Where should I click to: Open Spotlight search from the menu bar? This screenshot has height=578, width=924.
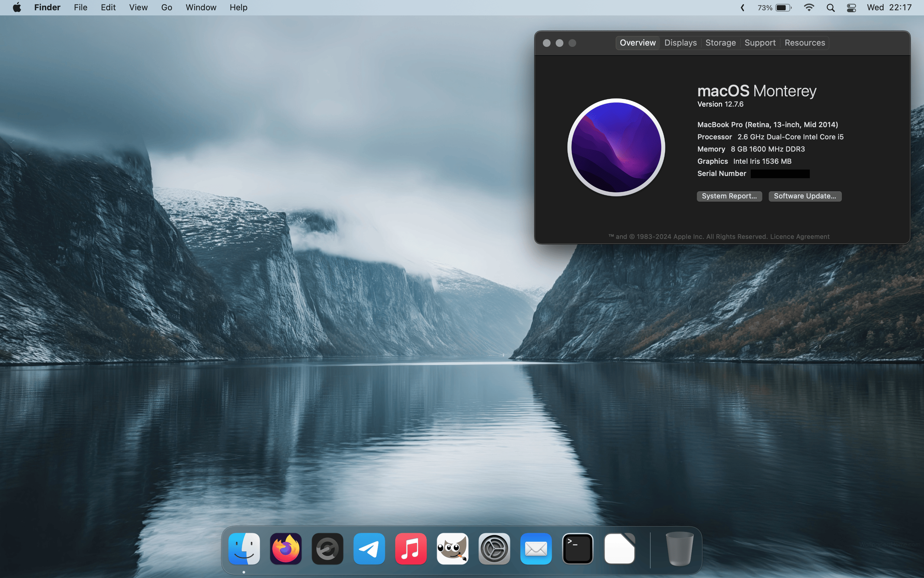pos(830,8)
